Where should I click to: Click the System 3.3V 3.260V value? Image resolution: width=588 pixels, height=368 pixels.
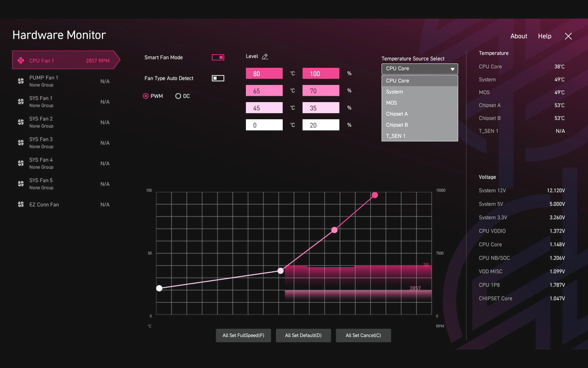(x=557, y=217)
